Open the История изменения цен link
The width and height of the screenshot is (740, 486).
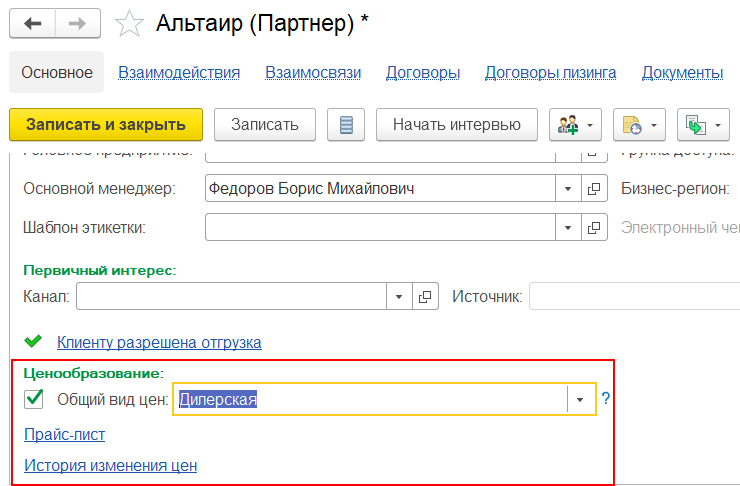click(110, 465)
